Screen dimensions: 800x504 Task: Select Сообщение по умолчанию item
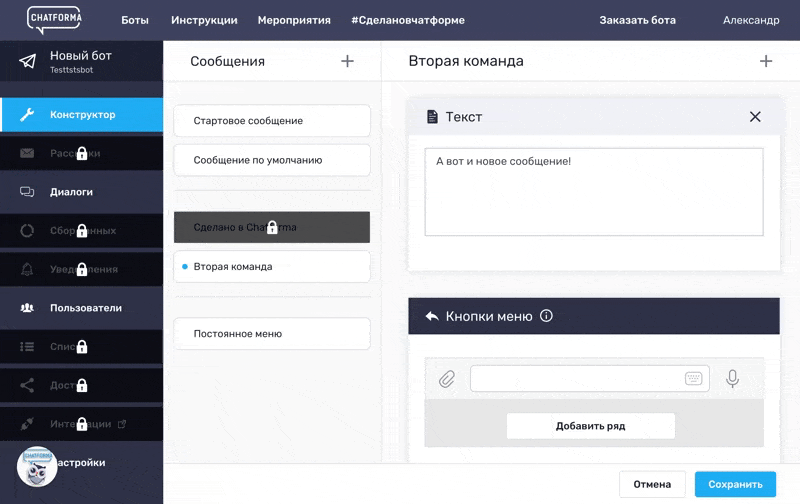coord(272,160)
